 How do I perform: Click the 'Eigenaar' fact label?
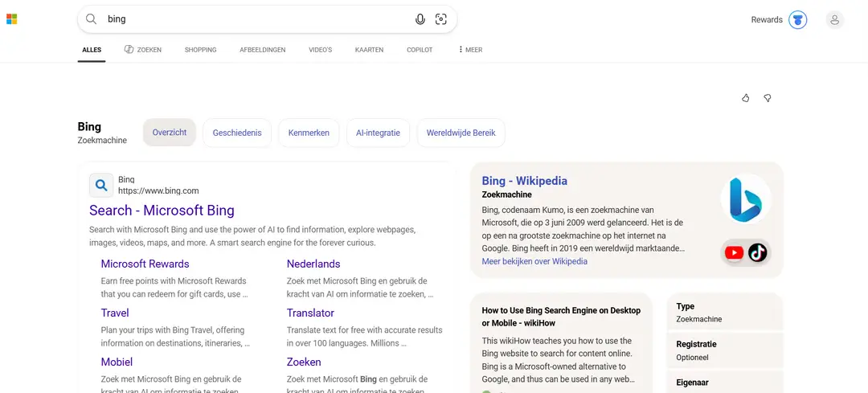pyautogui.click(x=693, y=383)
